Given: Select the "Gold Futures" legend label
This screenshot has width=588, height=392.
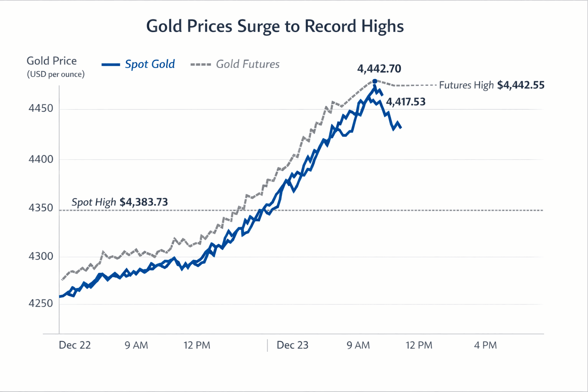Looking at the screenshot, I should coord(248,64).
